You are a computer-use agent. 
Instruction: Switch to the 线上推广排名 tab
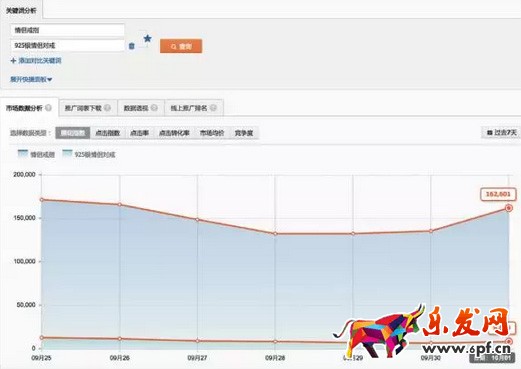(194, 108)
